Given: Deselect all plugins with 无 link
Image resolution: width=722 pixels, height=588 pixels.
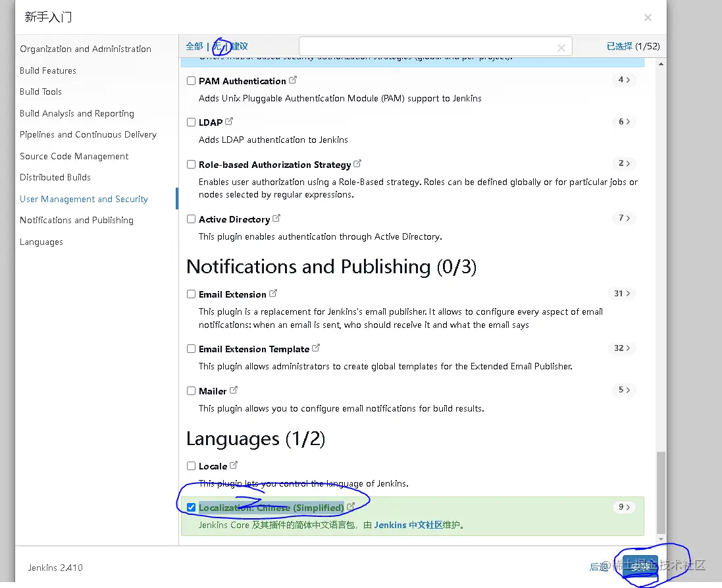Looking at the screenshot, I should (x=217, y=46).
